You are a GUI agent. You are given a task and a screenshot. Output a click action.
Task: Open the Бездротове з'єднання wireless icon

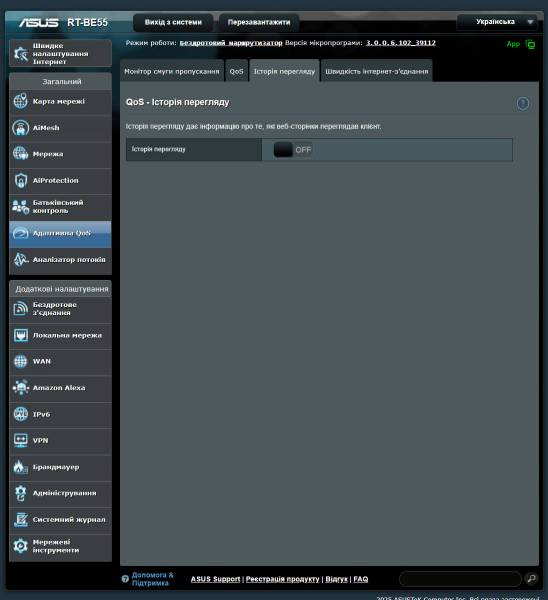click(21, 309)
